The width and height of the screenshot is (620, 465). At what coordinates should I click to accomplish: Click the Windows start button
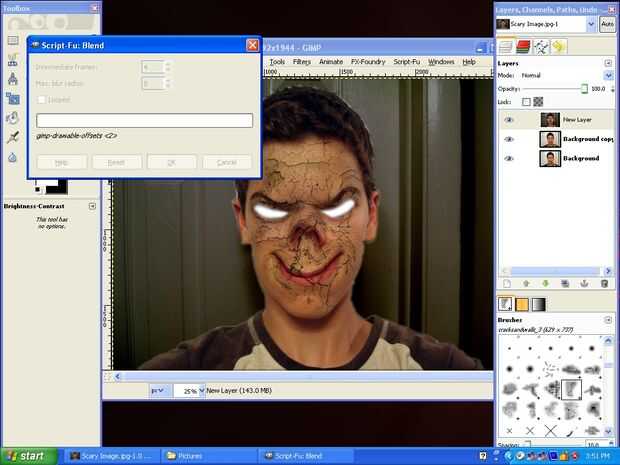[28, 456]
